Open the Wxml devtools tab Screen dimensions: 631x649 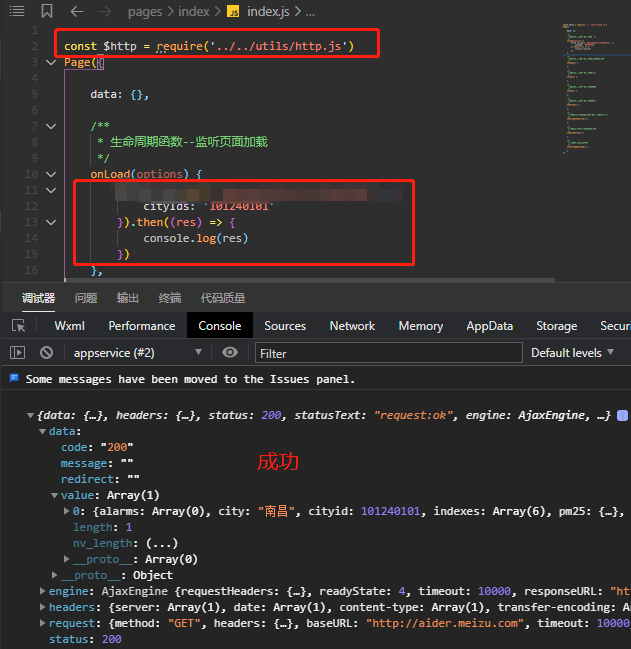click(x=70, y=326)
